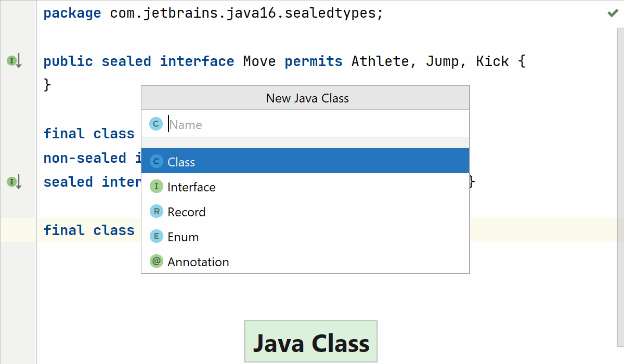Viewport: 624px width, 364px height.
Task: Click the "permits" keyword in the code
Action: (313, 61)
